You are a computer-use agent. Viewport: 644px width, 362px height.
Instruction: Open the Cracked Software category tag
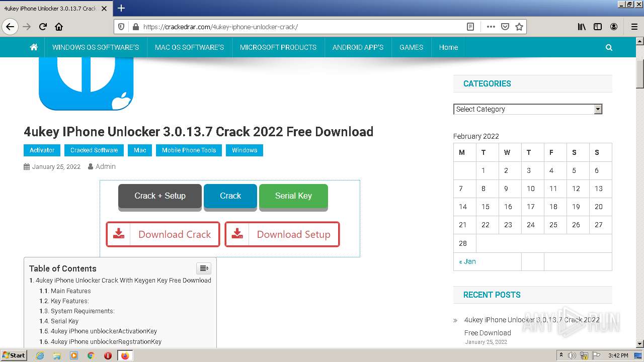pyautogui.click(x=94, y=150)
